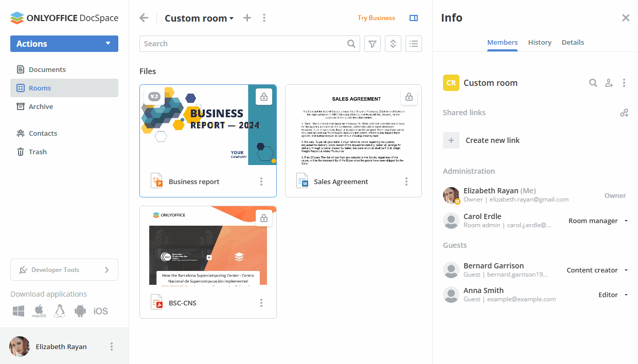Screen dimensions: 638x364
Task: Click the CR room badge icon
Action: pyautogui.click(x=451, y=83)
